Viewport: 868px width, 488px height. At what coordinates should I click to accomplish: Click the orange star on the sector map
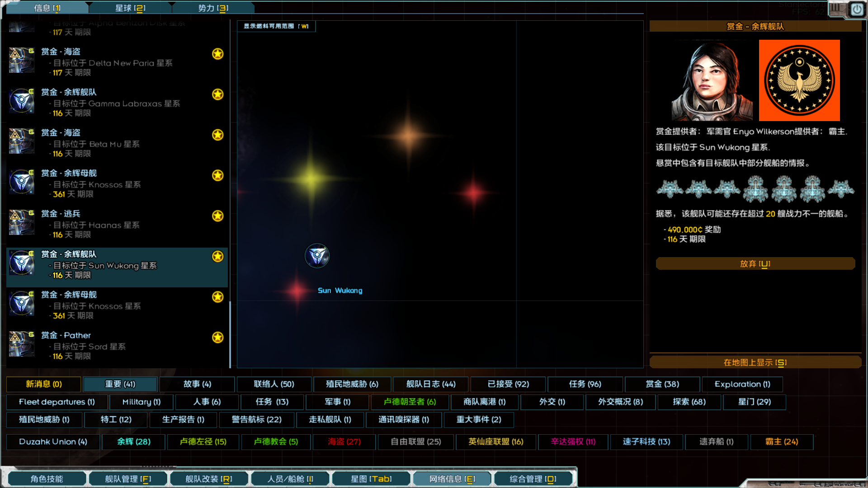[408, 135]
